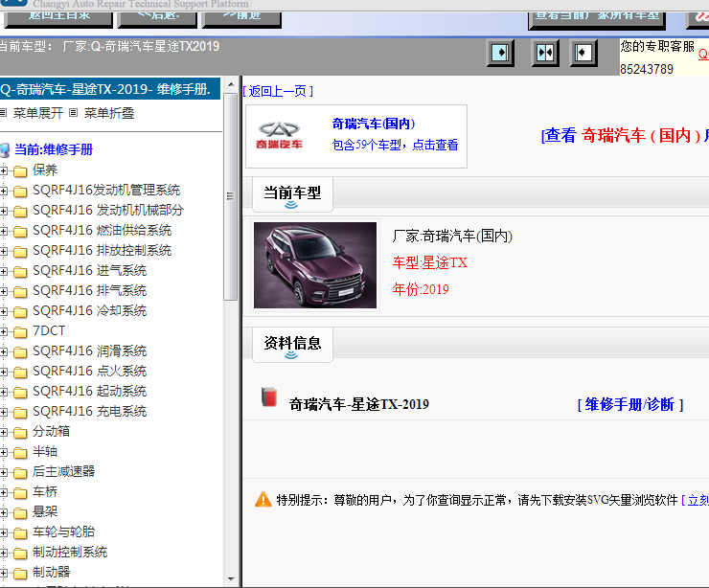Image resolution: width=709 pixels, height=588 pixels.
Task: Click the 分动箱 folder icon
Action: point(20,433)
